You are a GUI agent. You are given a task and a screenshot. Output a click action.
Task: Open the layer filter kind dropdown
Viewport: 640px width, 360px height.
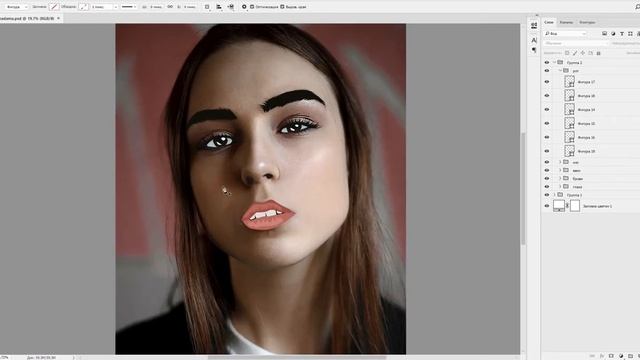click(x=565, y=33)
